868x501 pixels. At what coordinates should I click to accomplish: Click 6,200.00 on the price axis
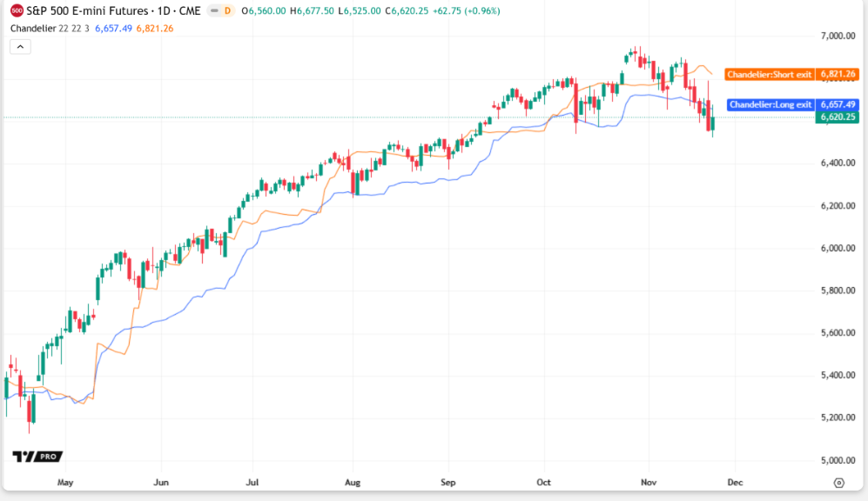click(838, 206)
